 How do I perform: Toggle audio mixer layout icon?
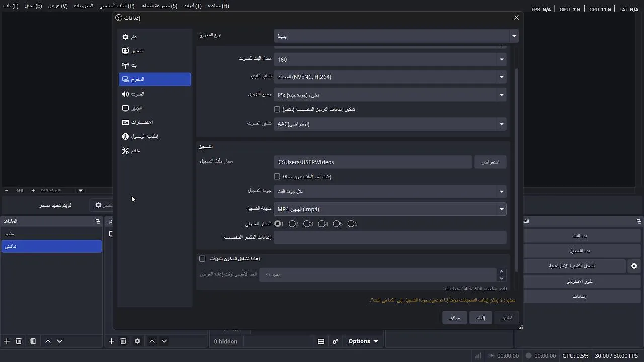pos(321,341)
